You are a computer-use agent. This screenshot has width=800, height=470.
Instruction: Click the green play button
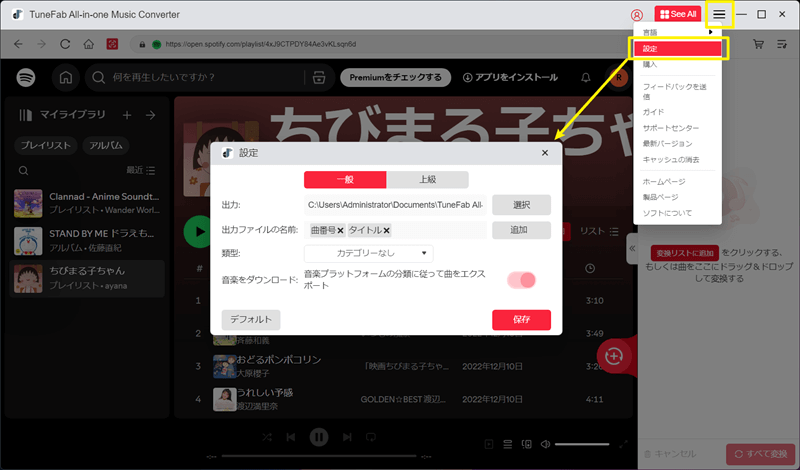[x=197, y=232]
